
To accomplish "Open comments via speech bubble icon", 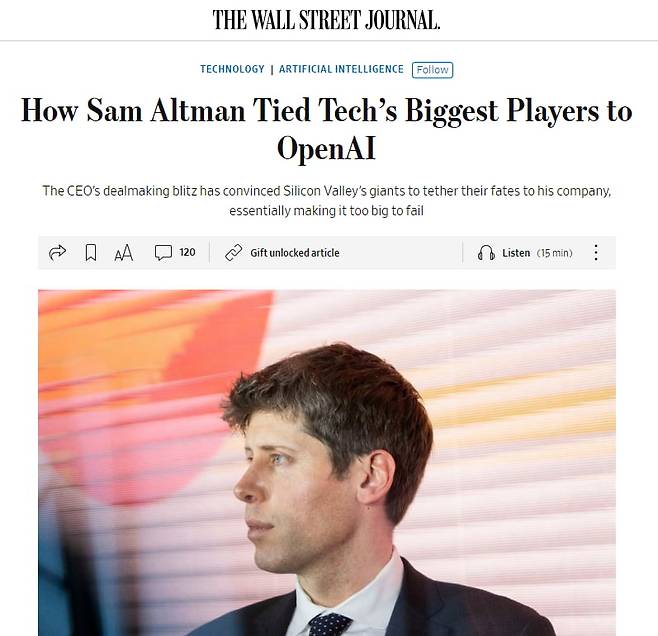I will point(163,253).
